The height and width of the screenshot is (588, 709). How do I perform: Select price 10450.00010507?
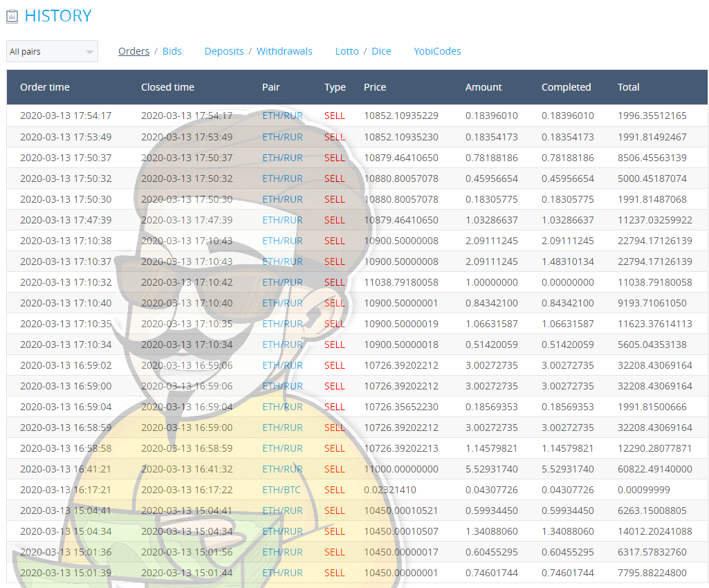[401, 531]
